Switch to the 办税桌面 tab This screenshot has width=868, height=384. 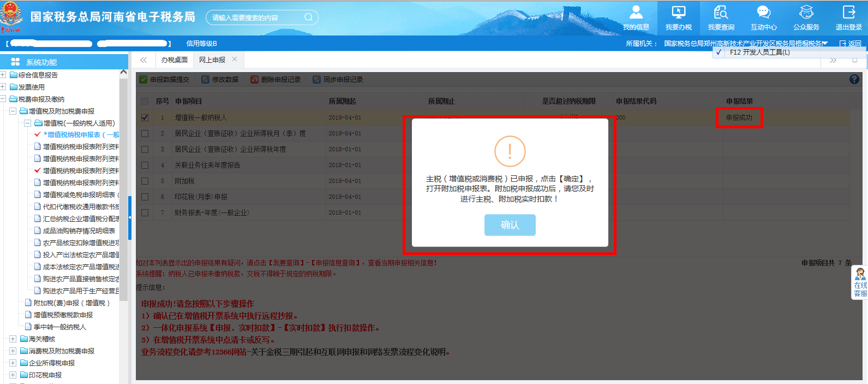(174, 60)
